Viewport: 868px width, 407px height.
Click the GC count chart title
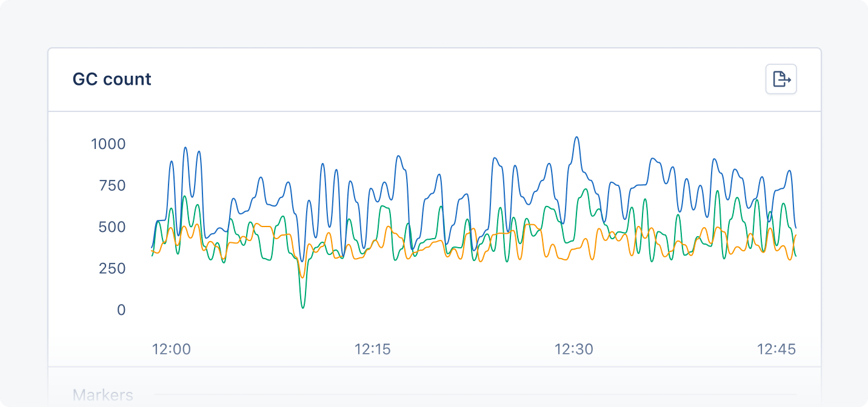112,79
